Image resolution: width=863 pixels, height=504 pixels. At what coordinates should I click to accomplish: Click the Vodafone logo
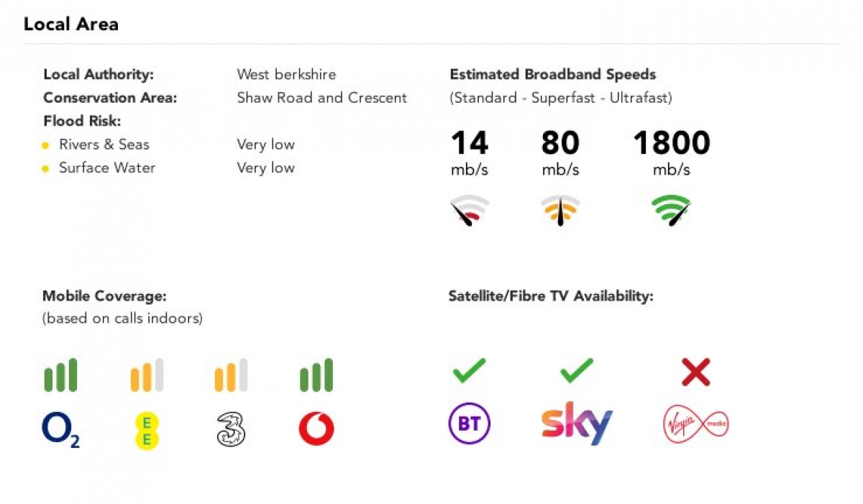(x=316, y=429)
